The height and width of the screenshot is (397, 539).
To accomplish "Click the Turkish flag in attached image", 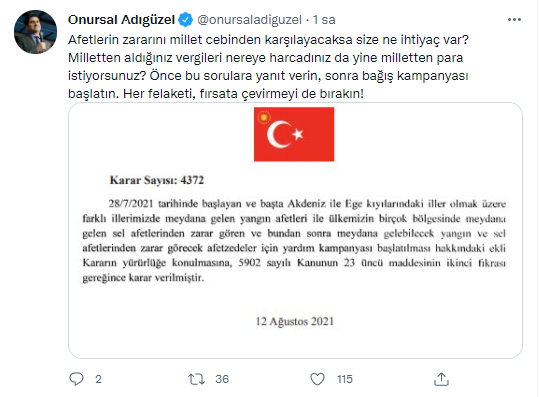I will coord(294,134).
